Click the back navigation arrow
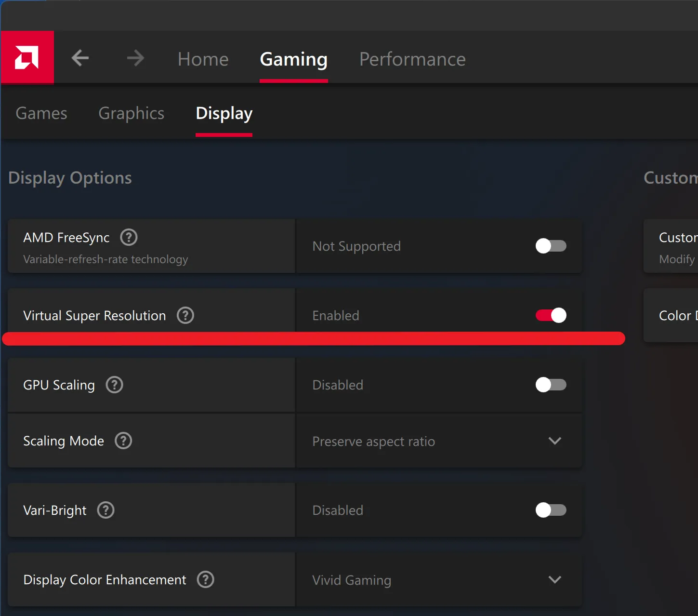 (x=80, y=58)
